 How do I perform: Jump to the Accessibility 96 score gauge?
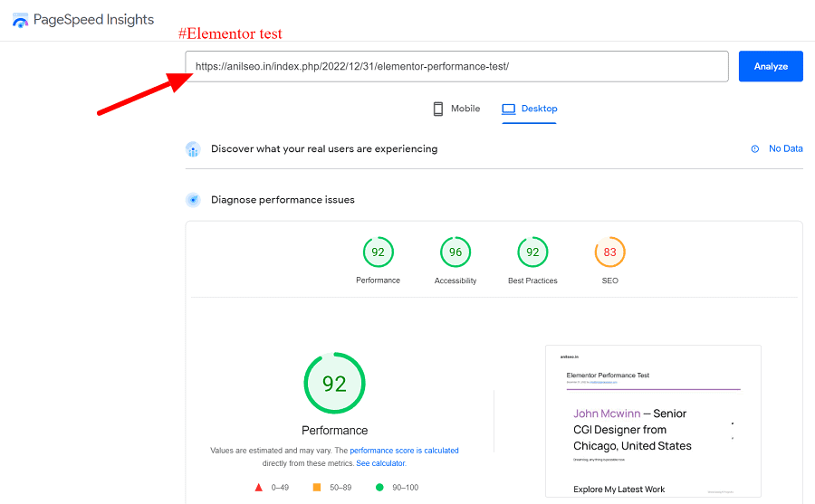coord(455,252)
